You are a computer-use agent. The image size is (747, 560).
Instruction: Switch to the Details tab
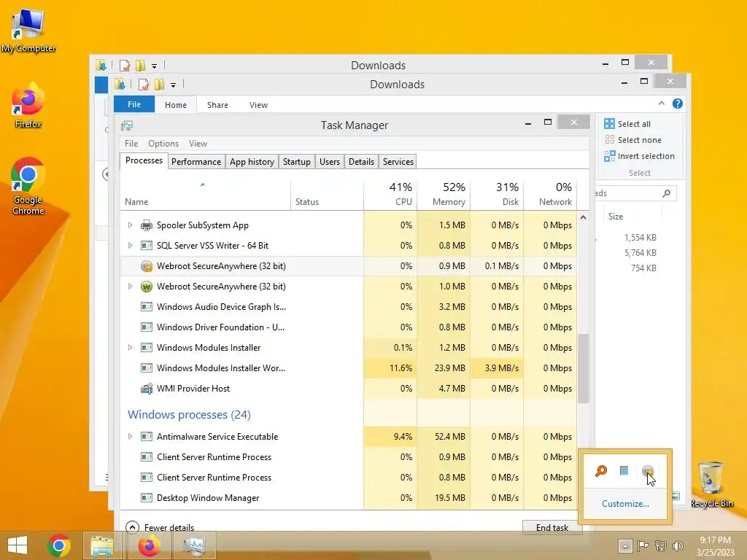pyautogui.click(x=361, y=161)
